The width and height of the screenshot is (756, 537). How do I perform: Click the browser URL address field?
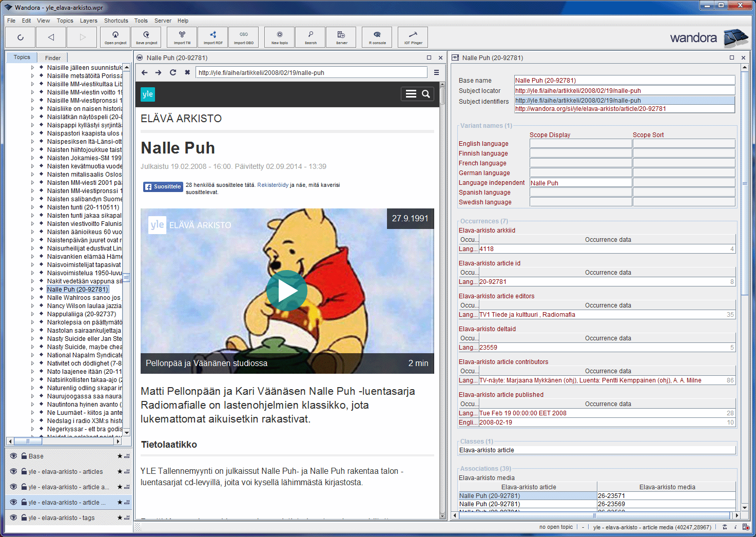click(x=311, y=72)
